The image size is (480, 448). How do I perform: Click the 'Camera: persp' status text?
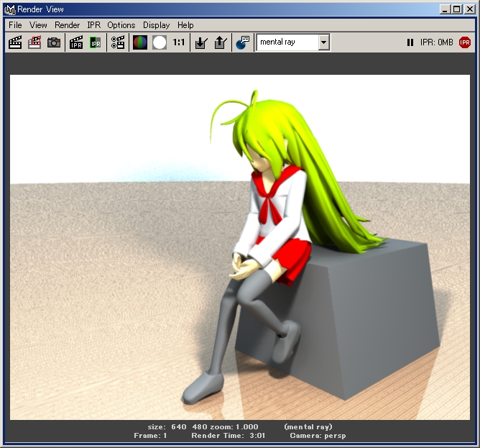point(318,436)
